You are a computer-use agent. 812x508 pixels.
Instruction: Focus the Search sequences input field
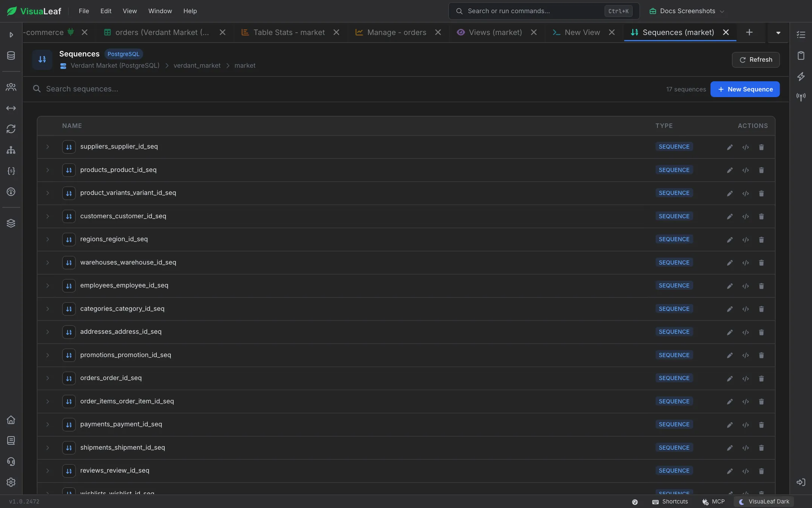[346, 89]
